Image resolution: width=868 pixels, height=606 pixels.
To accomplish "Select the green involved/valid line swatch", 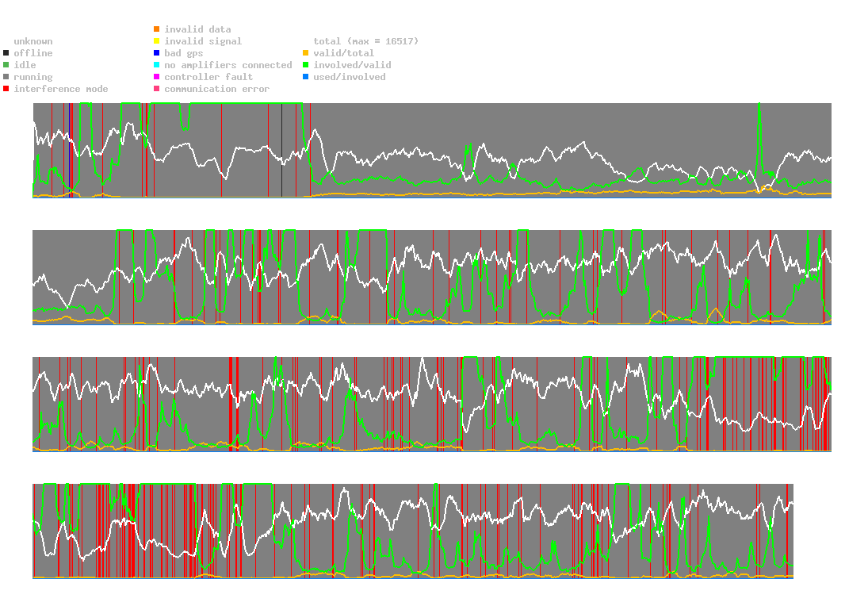I will point(306,65).
